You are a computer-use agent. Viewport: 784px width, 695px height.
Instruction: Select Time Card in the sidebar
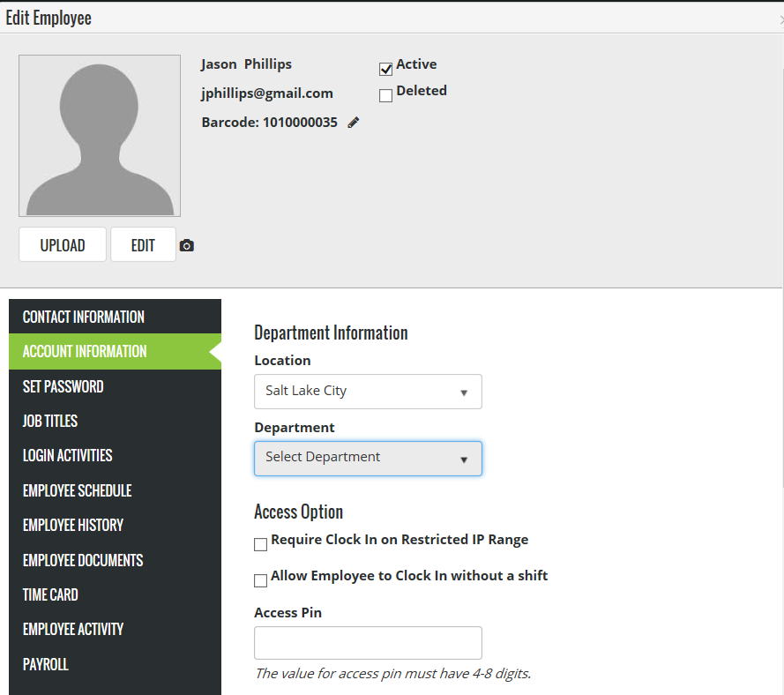[50, 594]
